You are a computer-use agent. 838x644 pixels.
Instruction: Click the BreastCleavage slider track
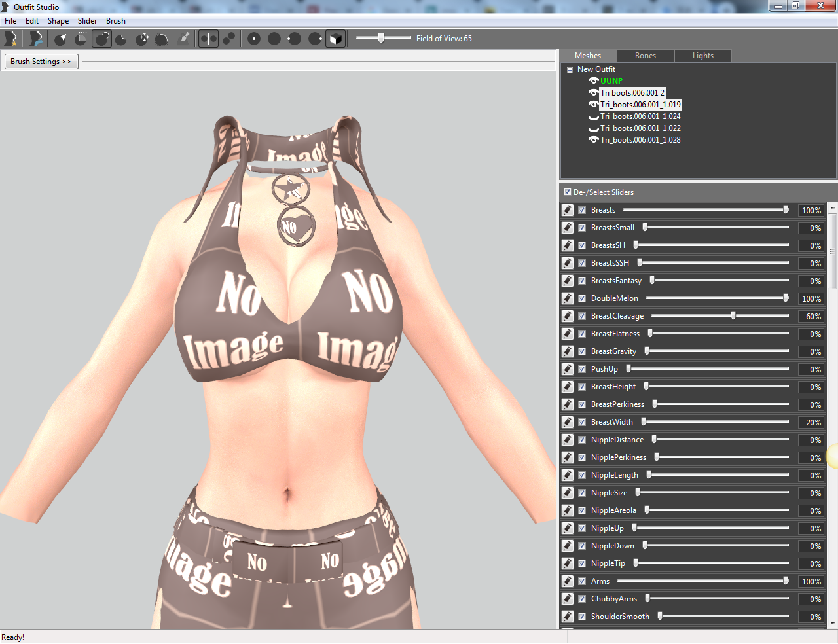point(720,316)
